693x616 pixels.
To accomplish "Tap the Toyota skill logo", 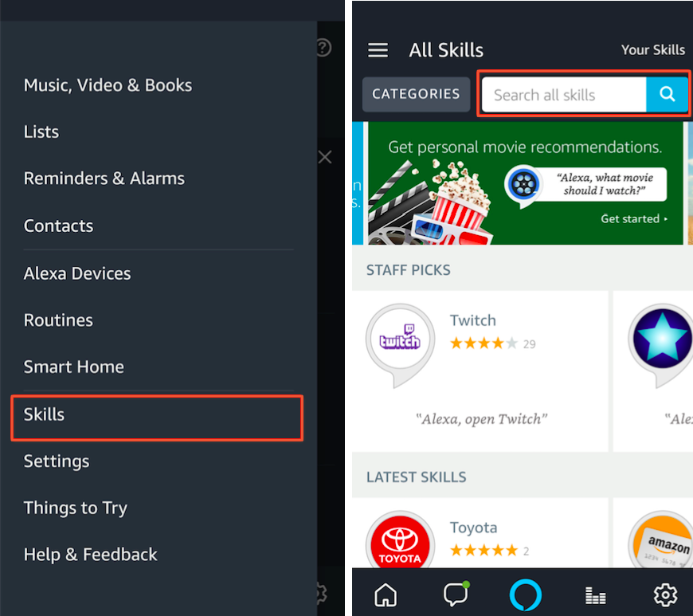I will [x=400, y=540].
